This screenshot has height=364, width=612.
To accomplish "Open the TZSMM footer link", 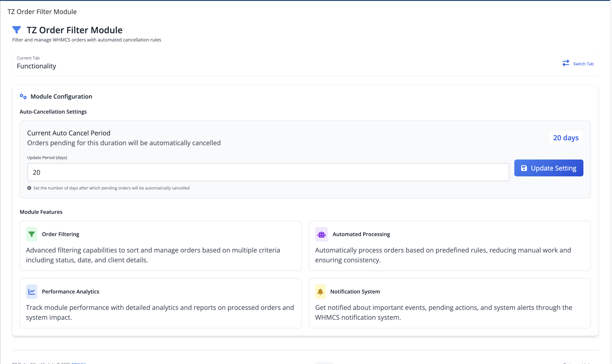I will coord(78,363).
